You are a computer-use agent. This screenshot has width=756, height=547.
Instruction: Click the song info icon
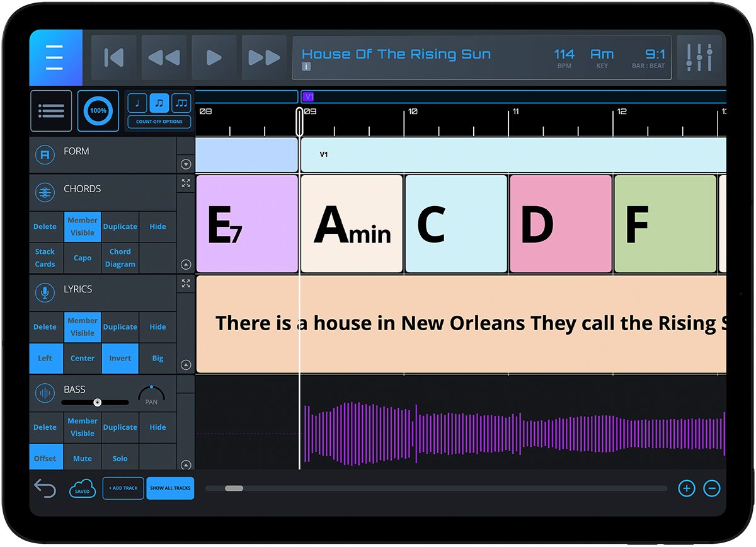coord(307,67)
